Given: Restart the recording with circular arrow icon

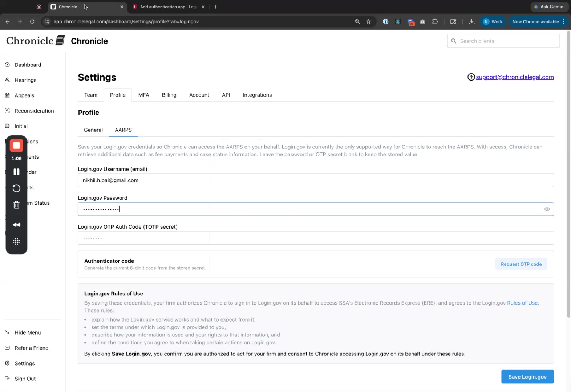Looking at the screenshot, I should coord(16,188).
